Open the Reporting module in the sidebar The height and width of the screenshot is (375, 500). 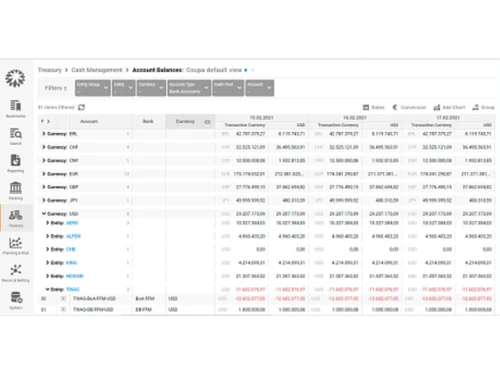click(15, 163)
